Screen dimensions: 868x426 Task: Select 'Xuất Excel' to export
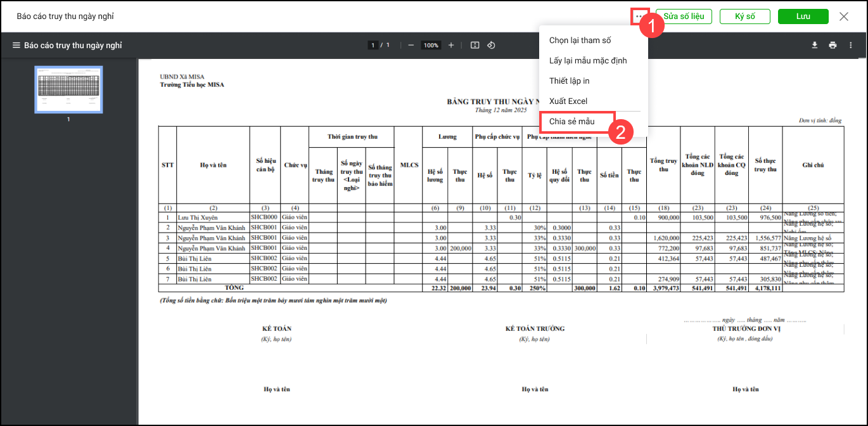(568, 101)
